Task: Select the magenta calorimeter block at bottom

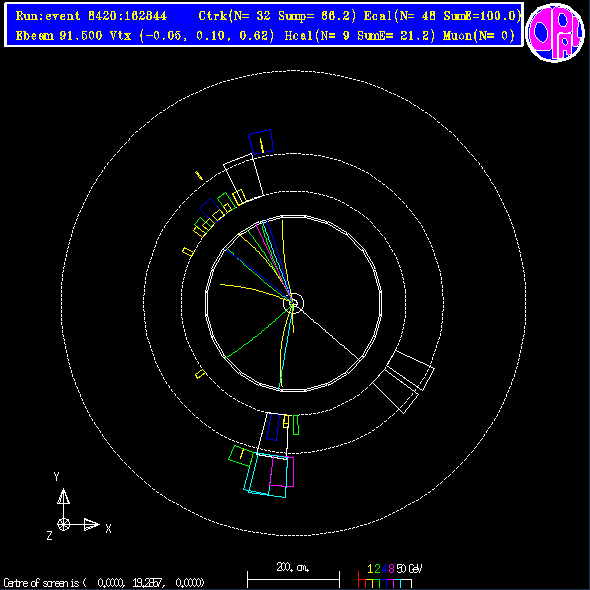Action: pyautogui.click(x=282, y=472)
